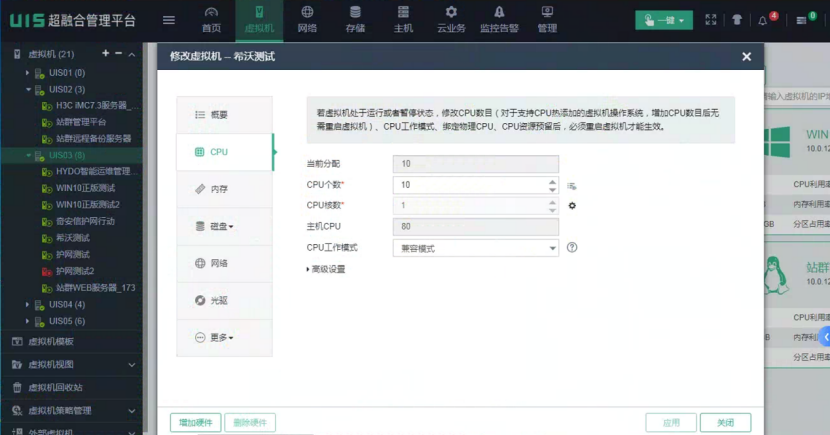Viewport: 830px width, 435px height.
Task: Click the hamburger menu icon in header
Action: (169, 20)
